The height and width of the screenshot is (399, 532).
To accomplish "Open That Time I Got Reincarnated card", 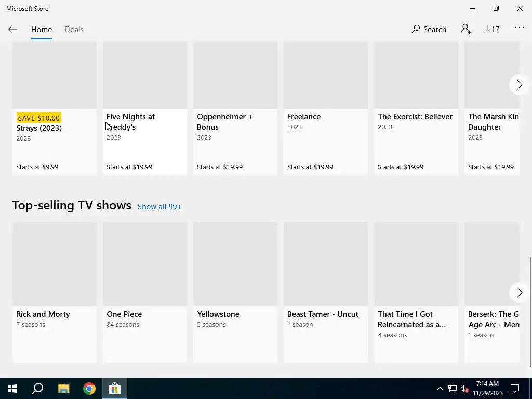I will (x=416, y=292).
